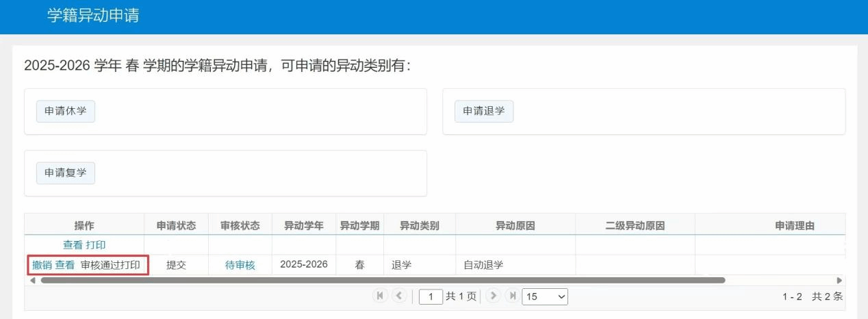Click 撤销 in the withdrawal row

(42, 265)
